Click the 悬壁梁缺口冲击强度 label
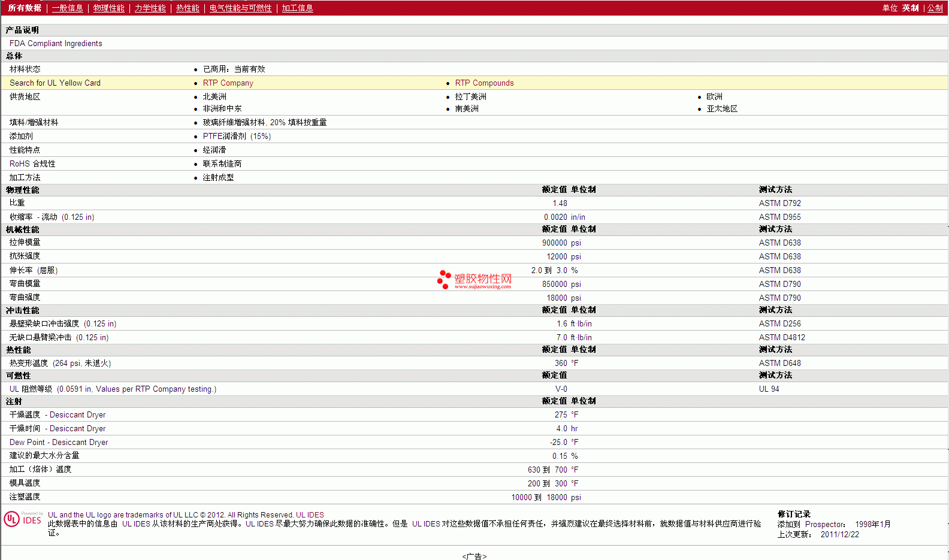 [63, 324]
